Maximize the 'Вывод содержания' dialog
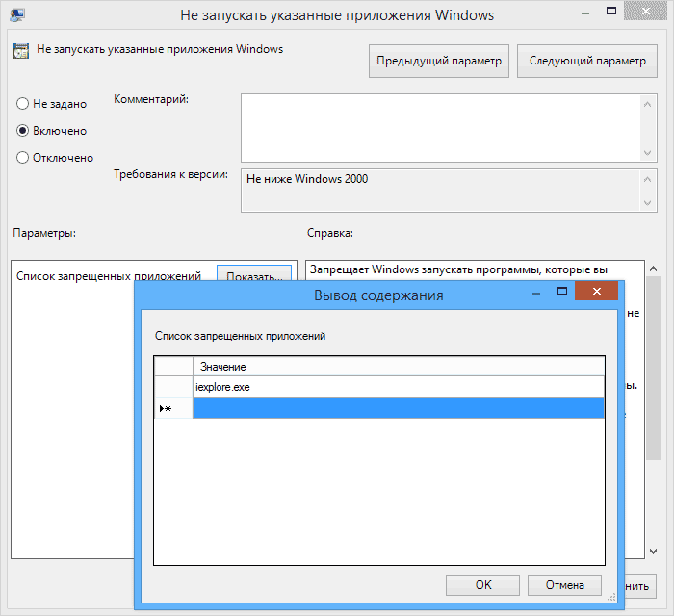Image resolution: width=674 pixels, height=616 pixels. pyautogui.click(x=561, y=292)
